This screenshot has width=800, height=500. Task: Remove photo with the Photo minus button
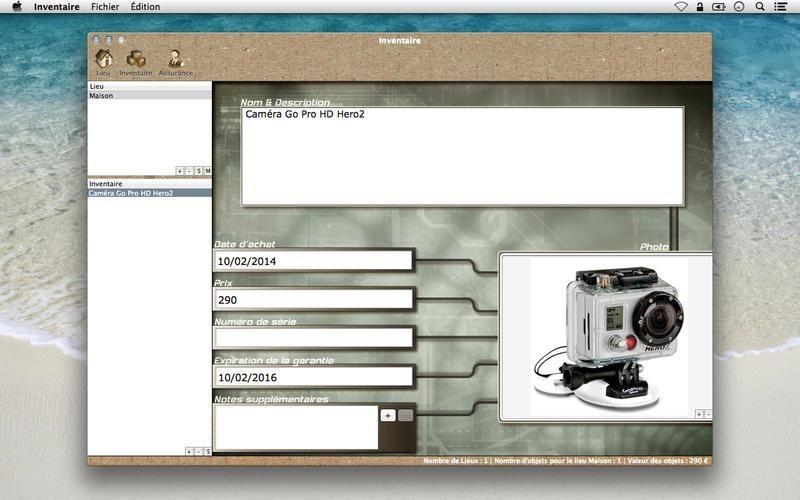click(708, 414)
